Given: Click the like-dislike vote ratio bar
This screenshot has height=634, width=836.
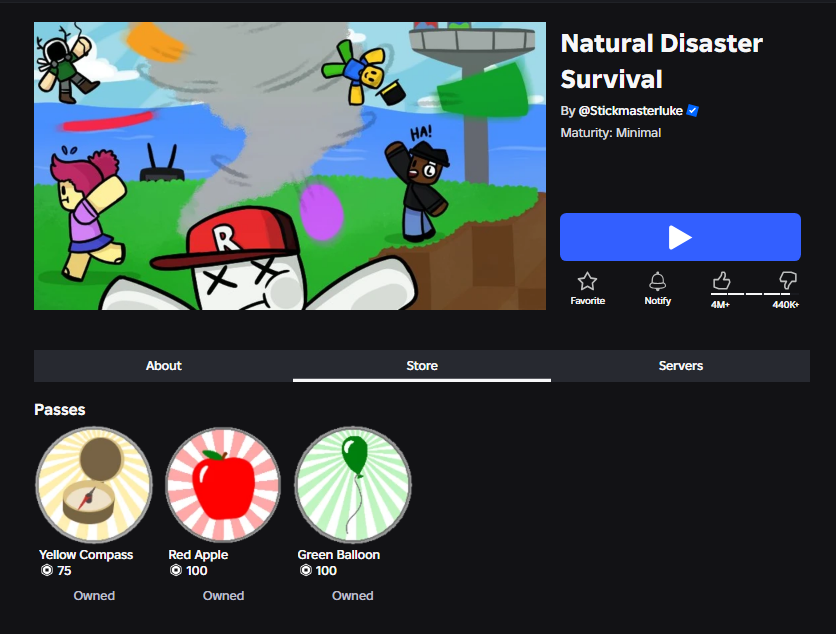Looking at the screenshot, I should tap(754, 294).
